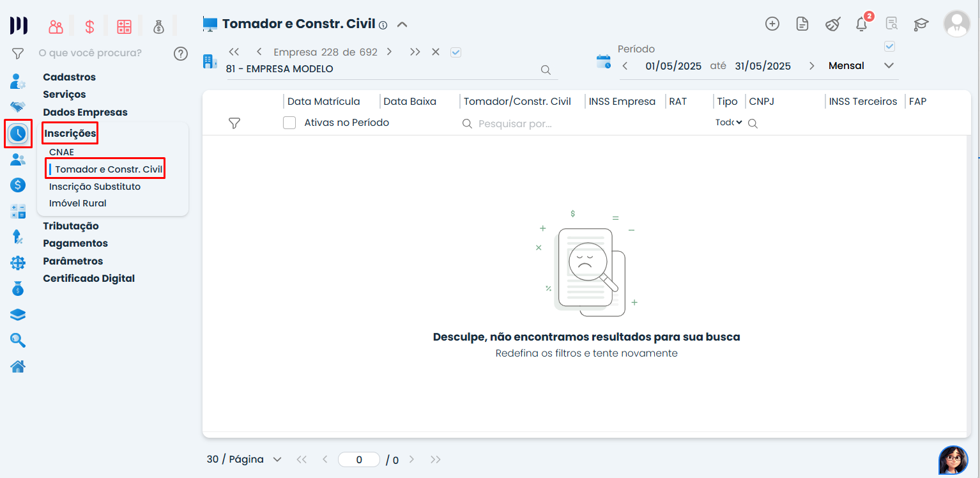This screenshot has height=478, width=980.
Task: Select Tomador e Constr. Civil submenu item
Action: coord(109,169)
